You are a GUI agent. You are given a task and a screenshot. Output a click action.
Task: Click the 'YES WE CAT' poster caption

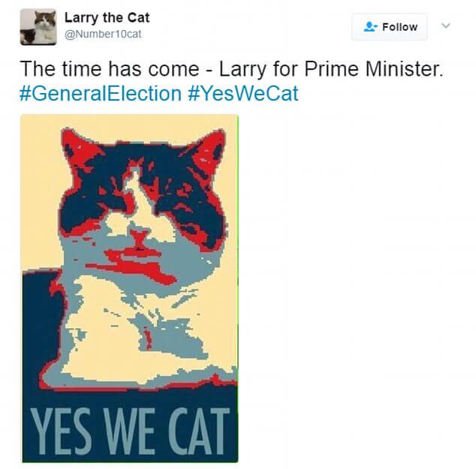130,431
